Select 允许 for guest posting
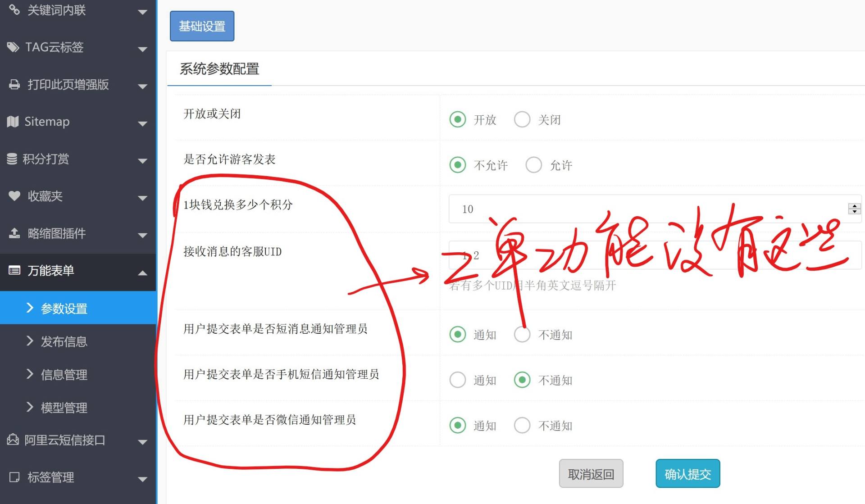Screen dimensions: 865x504 [x=534, y=165]
